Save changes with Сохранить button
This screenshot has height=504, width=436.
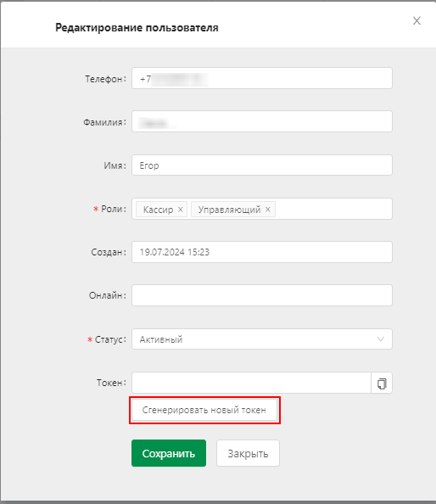pos(169,453)
